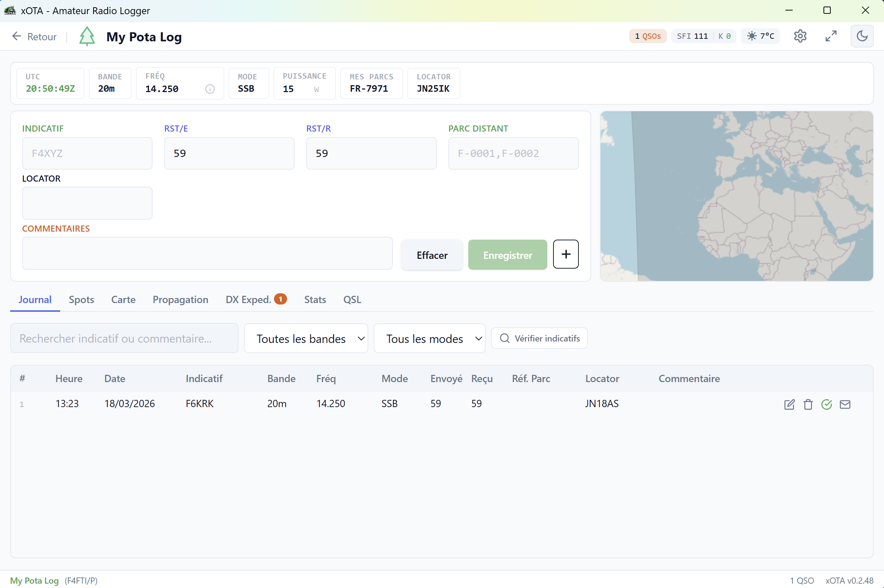Click the LOCATOR input field in the form
Image resolution: width=884 pixels, height=588 pixels.
(87, 203)
